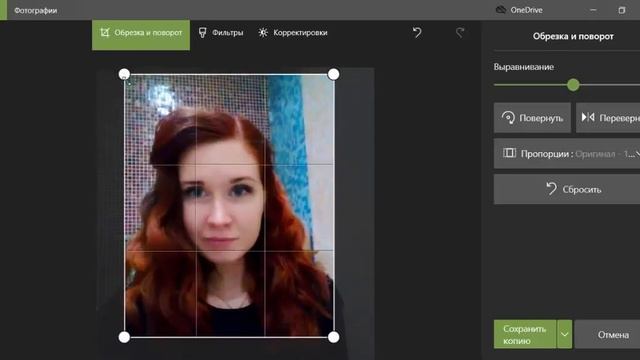Select the bottom-left crop handle
The height and width of the screenshot is (360, 640).
point(124,337)
